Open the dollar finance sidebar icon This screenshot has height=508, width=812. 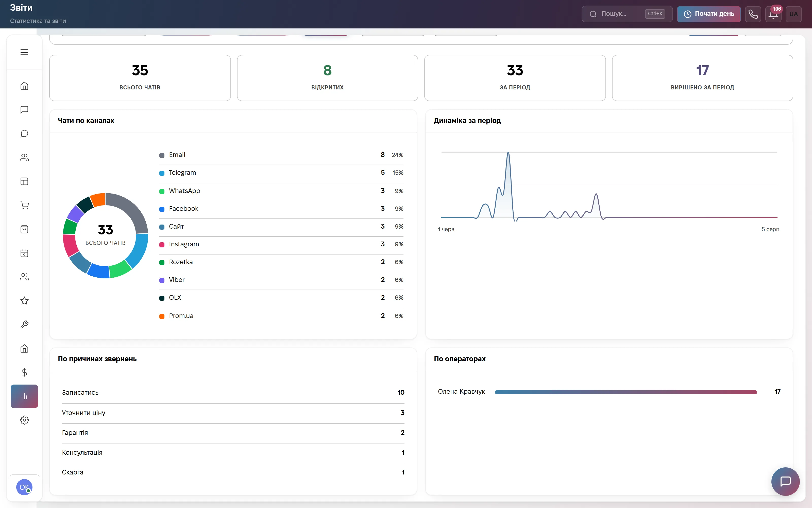[24, 372]
